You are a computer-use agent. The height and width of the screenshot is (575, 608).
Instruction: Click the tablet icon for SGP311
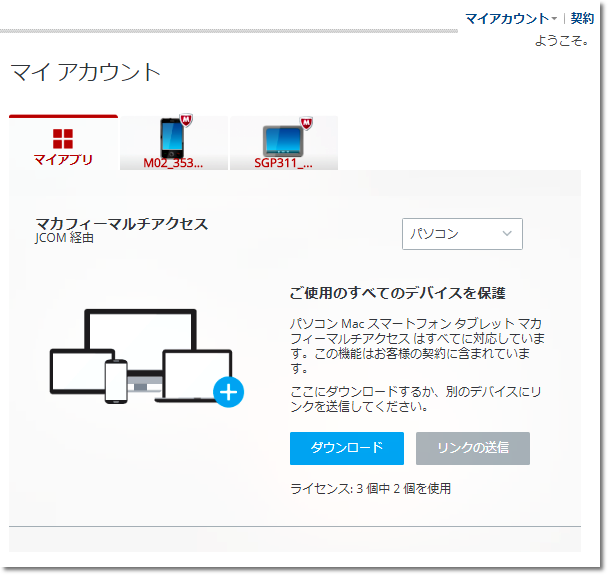tap(283, 141)
